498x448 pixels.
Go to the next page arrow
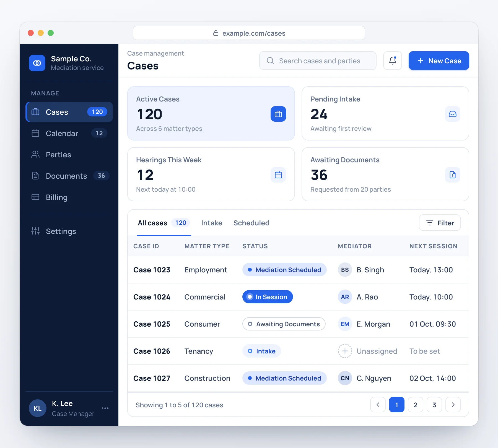(x=453, y=405)
